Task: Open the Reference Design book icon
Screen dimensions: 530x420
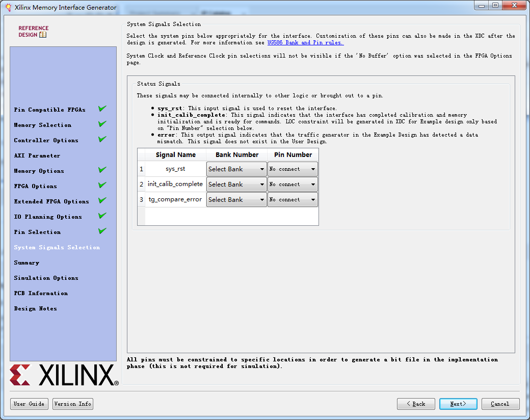Action: (43, 35)
